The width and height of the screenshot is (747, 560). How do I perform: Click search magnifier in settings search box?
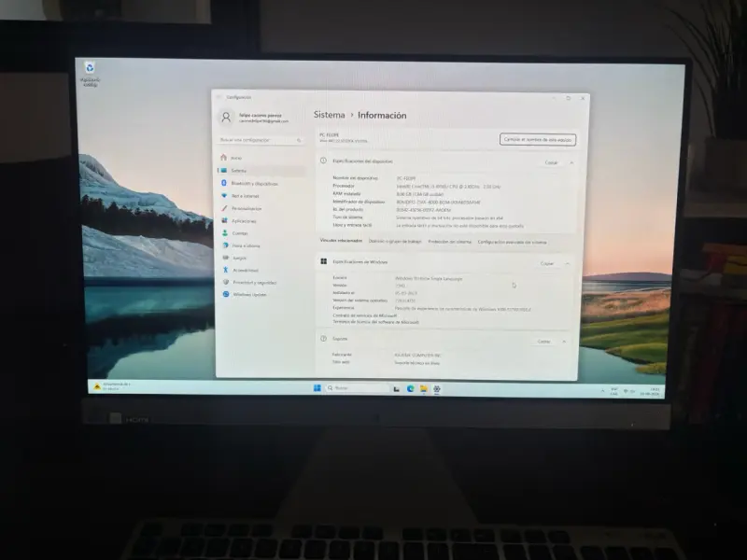click(x=299, y=141)
